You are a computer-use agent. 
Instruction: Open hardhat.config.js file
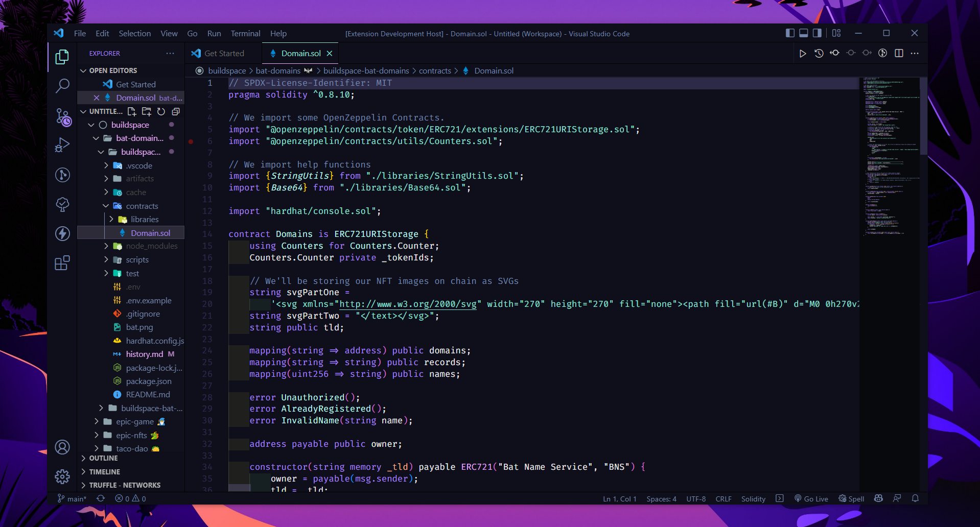click(131, 341)
